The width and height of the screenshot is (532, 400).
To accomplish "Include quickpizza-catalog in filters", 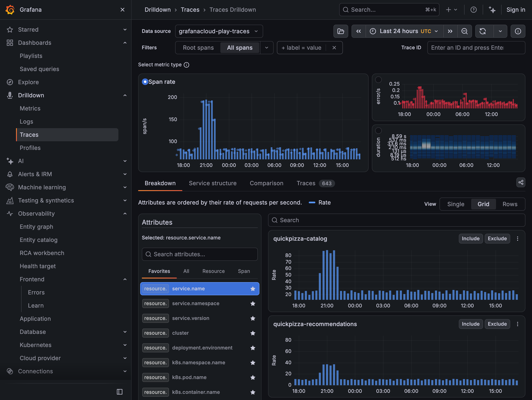I will (x=470, y=239).
